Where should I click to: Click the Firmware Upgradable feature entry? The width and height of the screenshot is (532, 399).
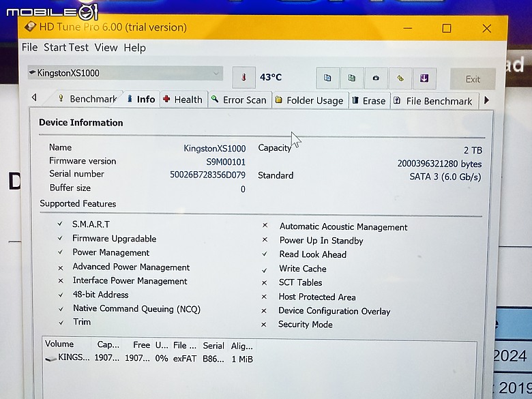[x=115, y=239]
